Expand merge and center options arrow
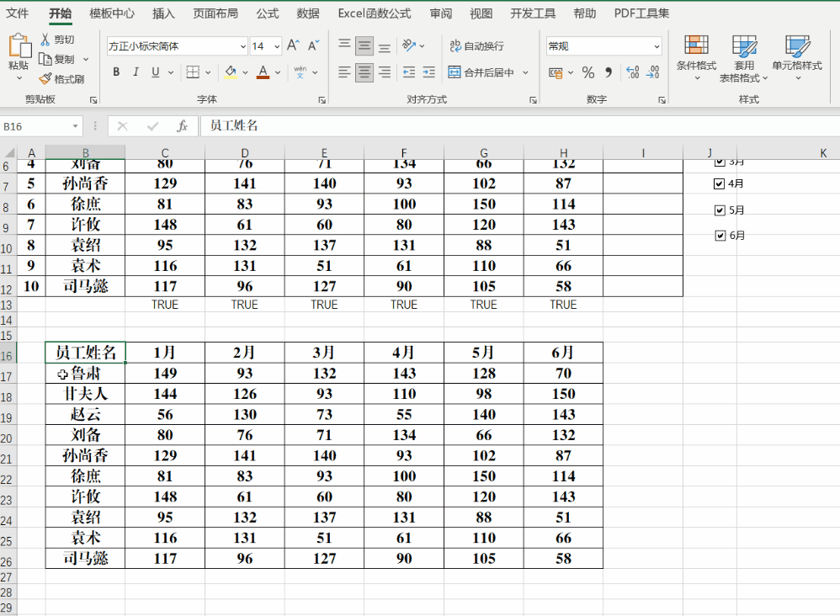Screen dimensions: 840x616 (x=525, y=72)
